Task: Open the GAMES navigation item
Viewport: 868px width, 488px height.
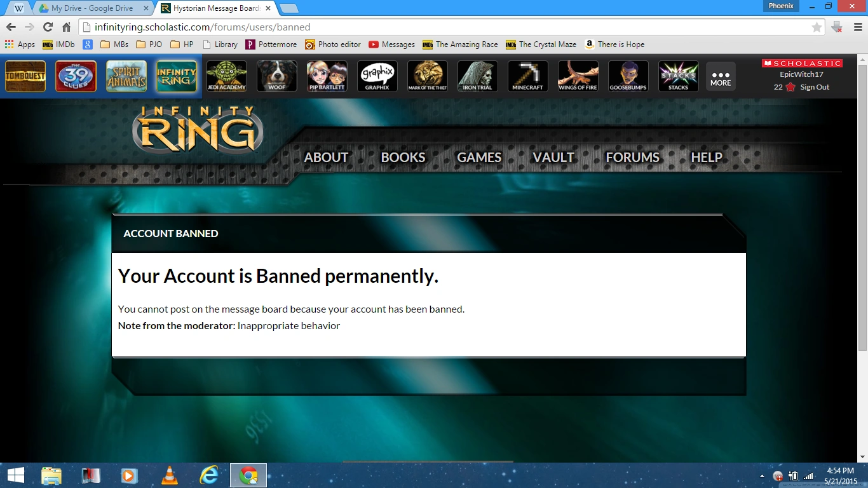Action: tap(479, 158)
